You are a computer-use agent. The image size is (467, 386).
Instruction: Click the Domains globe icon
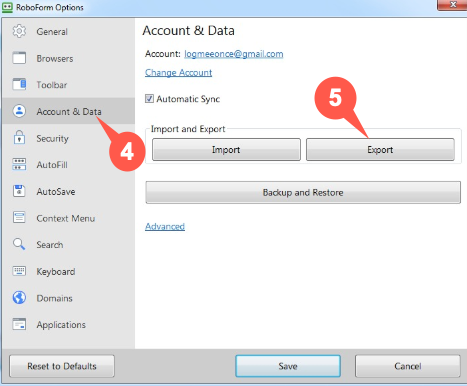(19, 298)
